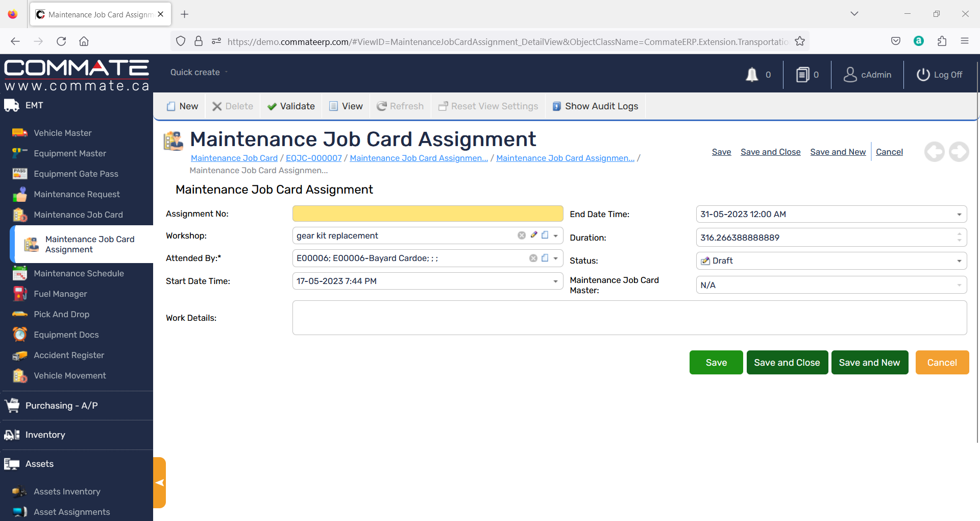Open Maintenance Schedule in sidebar
The width and height of the screenshot is (980, 521).
pyautogui.click(x=79, y=273)
